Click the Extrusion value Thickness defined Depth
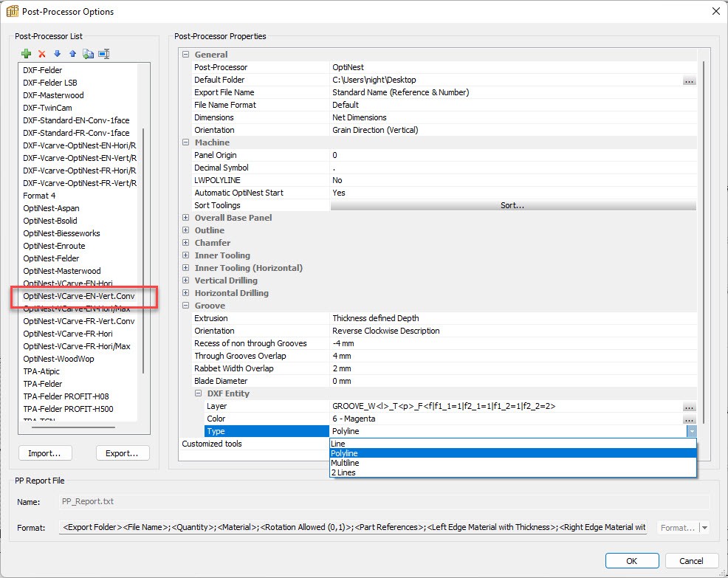 [376, 318]
